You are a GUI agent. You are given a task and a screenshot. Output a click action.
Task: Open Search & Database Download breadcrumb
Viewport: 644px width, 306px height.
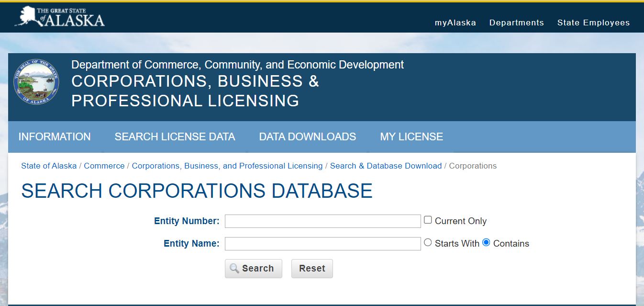tap(386, 166)
